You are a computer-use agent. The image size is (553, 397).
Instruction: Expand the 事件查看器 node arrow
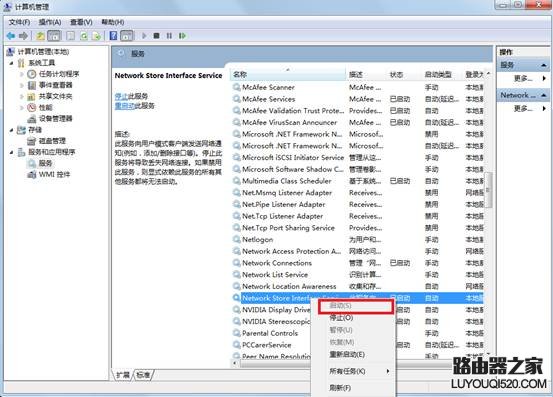coord(22,85)
